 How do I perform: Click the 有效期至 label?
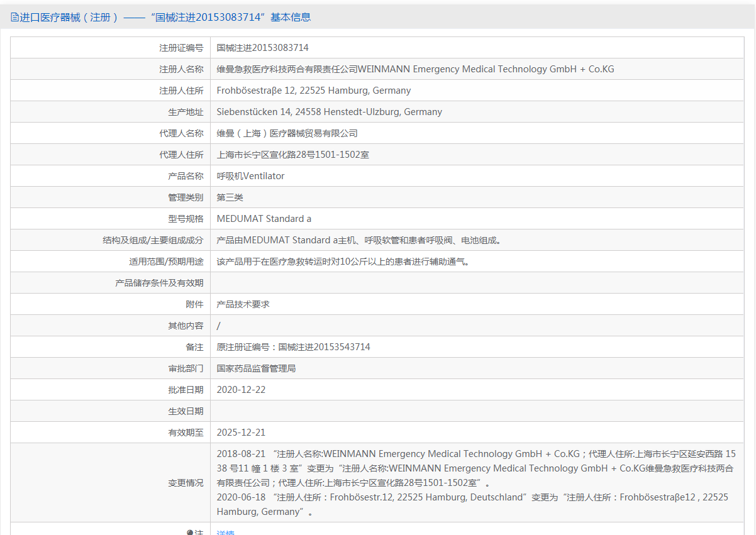pos(186,433)
